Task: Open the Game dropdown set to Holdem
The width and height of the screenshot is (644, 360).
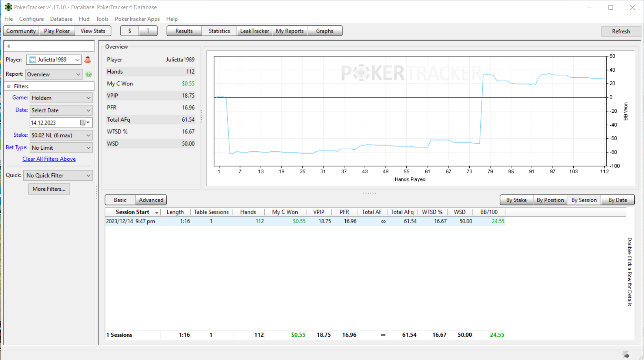Action: pos(61,98)
